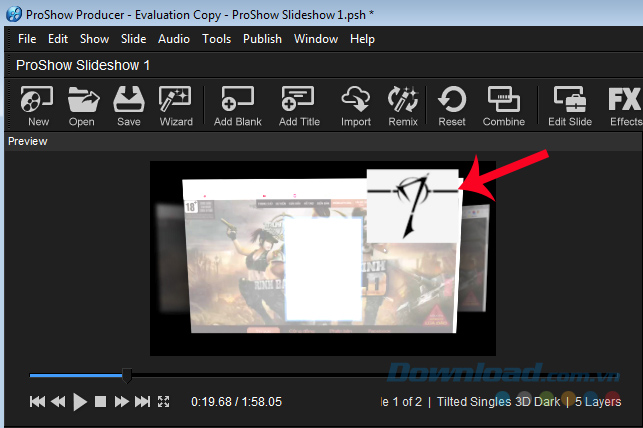The image size is (643, 428).
Task: Jump to the start of the show
Action: tap(37, 402)
